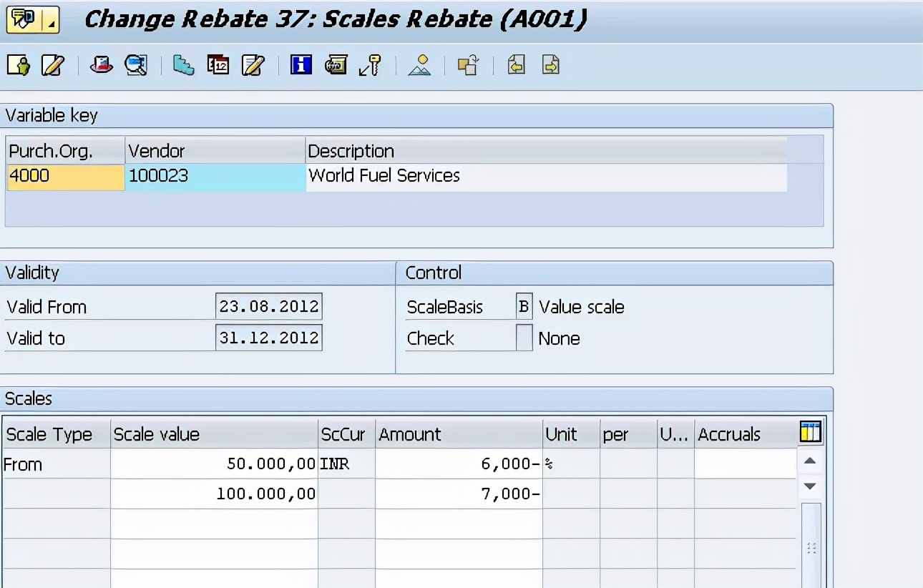
Task: Click the Description column header
Action: [x=547, y=151]
